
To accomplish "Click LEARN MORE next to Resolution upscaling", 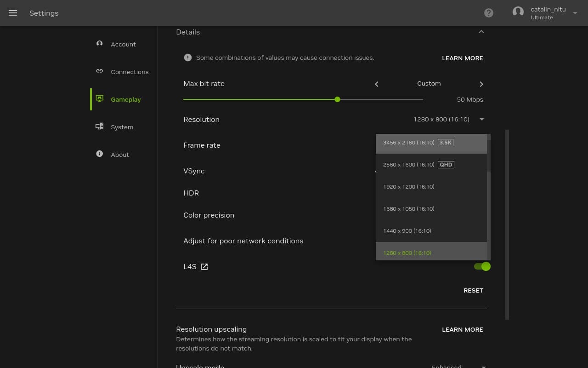I will coord(462,329).
